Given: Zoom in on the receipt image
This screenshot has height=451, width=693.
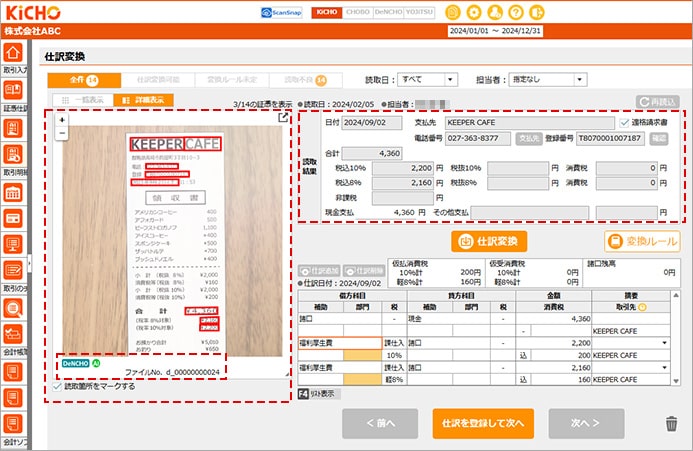Looking at the screenshot, I should (x=62, y=120).
